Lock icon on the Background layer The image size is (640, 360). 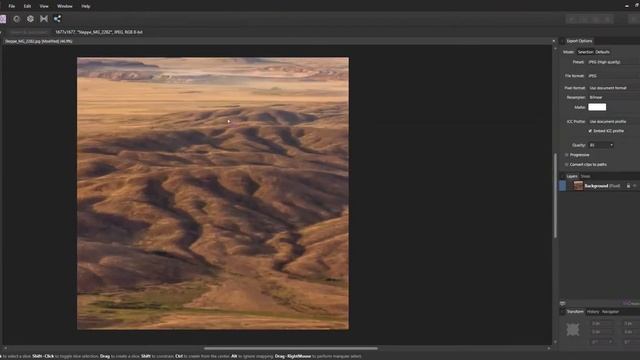(x=628, y=186)
